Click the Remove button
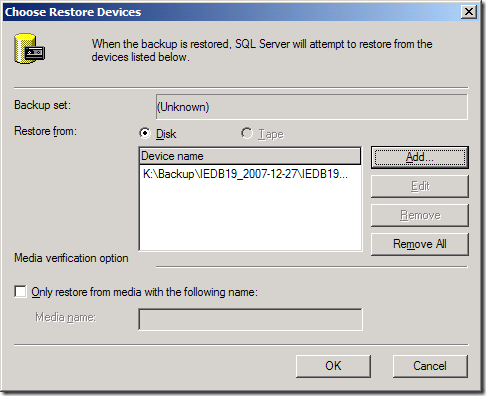Image resolution: width=486 pixels, height=396 pixels. pyautogui.click(x=420, y=215)
